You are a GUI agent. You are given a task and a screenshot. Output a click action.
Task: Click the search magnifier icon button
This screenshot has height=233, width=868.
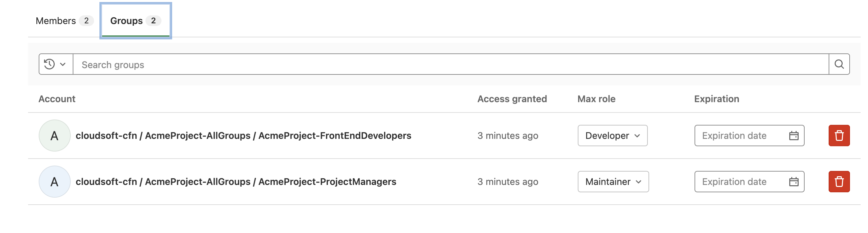tap(839, 64)
